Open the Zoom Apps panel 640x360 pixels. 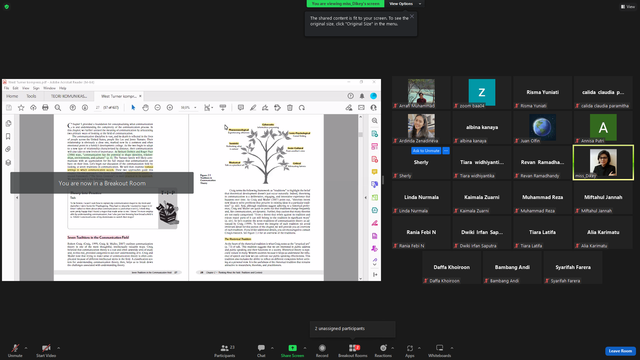(410, 350)
